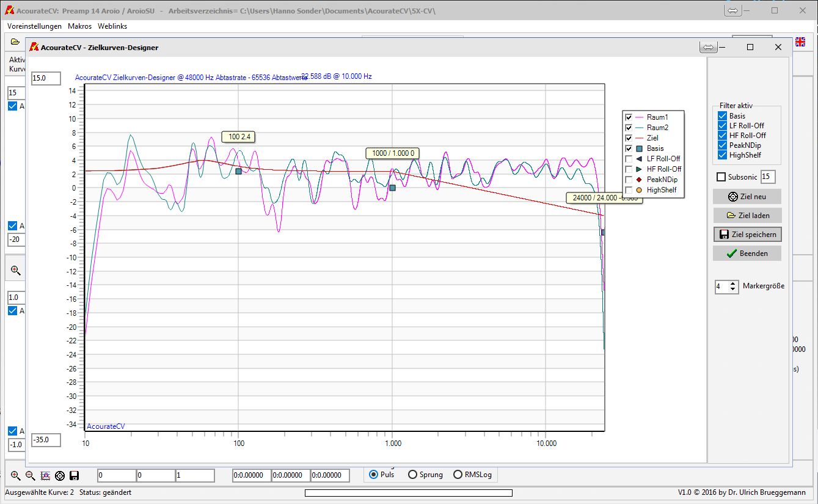Click the AcourateCV watermark label in chart corner
The width and height of the screenshot is (818, 504).
106,426
